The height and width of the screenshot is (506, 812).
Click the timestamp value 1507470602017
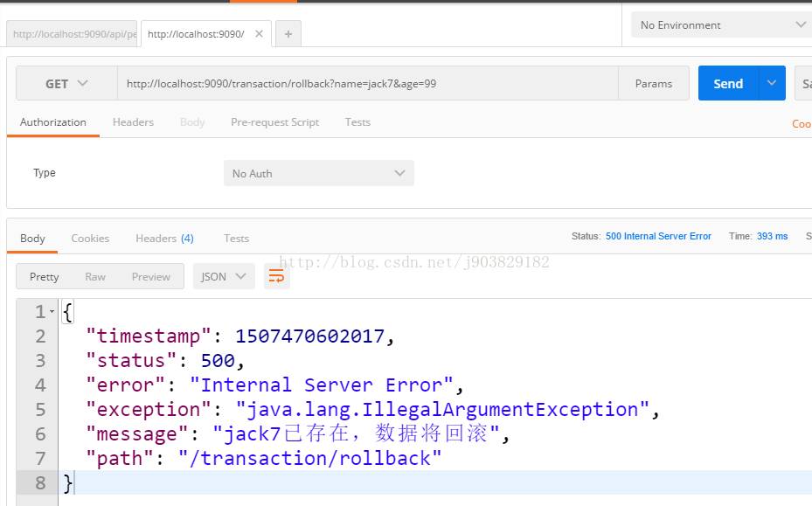(309, 336)
